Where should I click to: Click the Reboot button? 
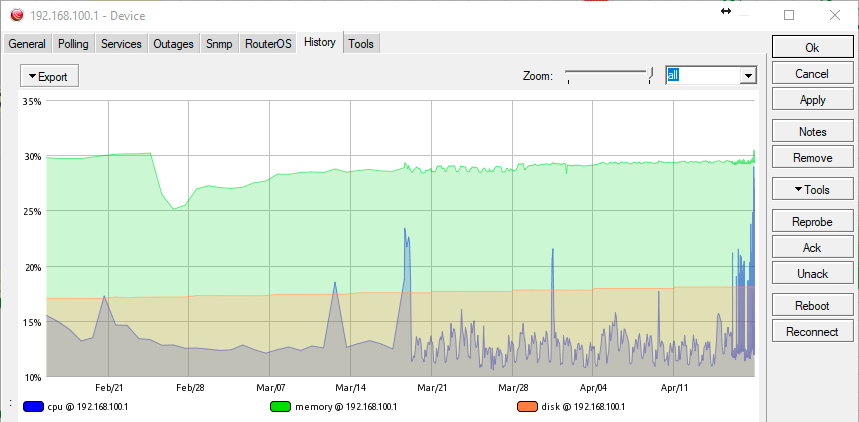pyautogui.click(x=812, y=305)
